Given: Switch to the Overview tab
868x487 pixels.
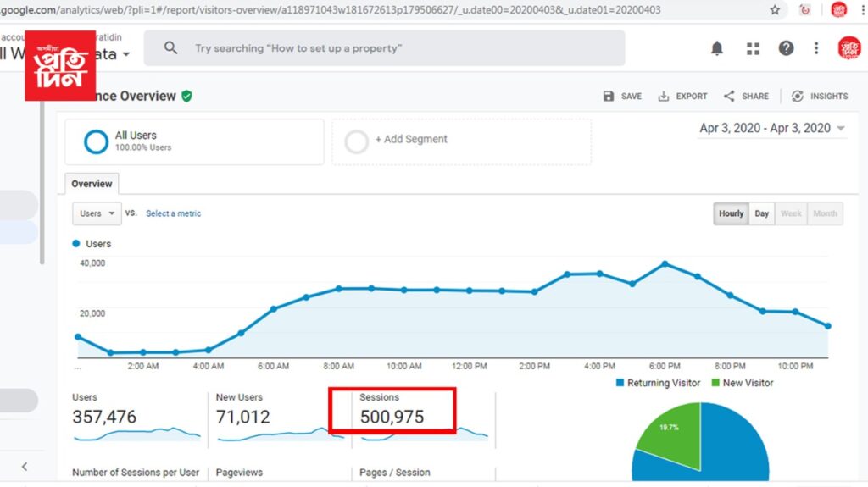Looking at the screenshot, I should [x=92, y=184].
